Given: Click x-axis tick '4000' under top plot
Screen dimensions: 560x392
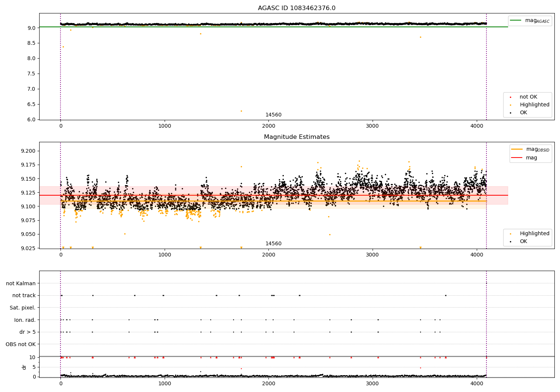Looking at the screenshot, I should tap(477, 126).
